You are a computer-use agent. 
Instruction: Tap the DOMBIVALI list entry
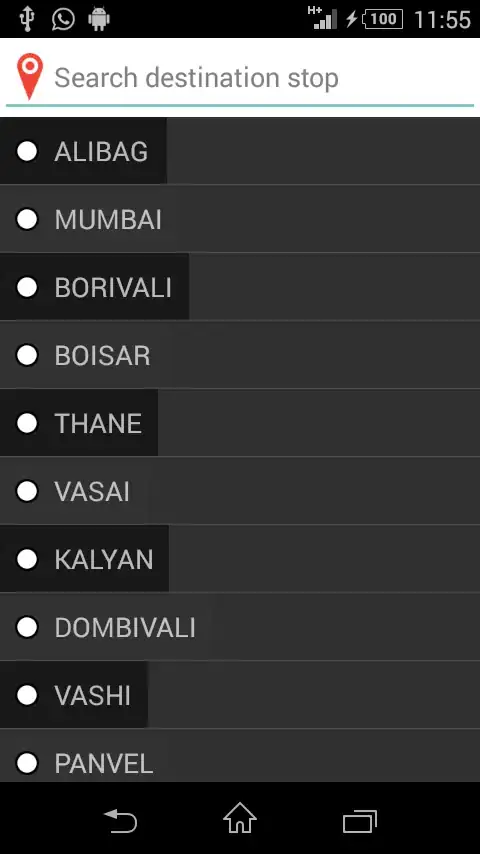pyautogui.click(x=240, y=627)
